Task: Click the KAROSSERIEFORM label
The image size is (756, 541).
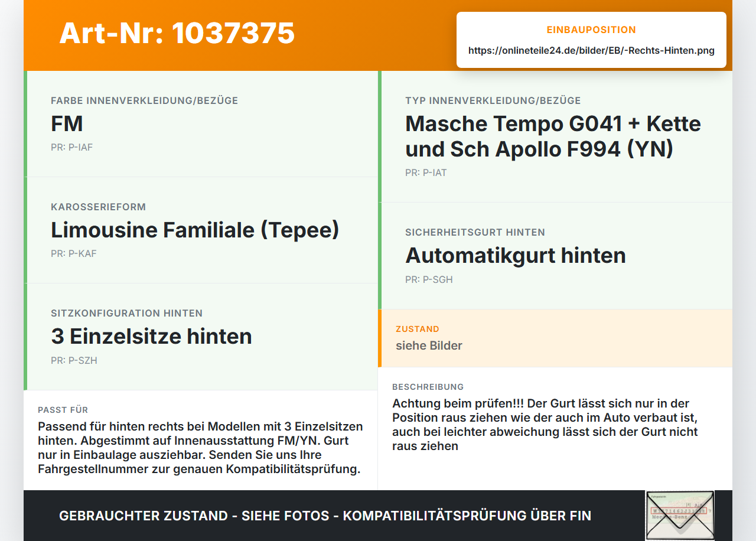Action: (x=98, y=207)
